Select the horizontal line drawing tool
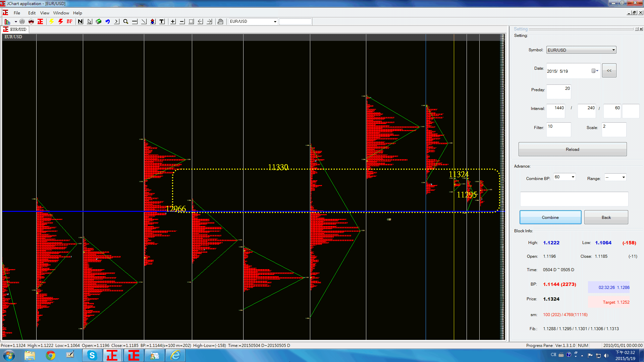Image resolution: width=644 pixels, height=362 pixels. (135, 21)
